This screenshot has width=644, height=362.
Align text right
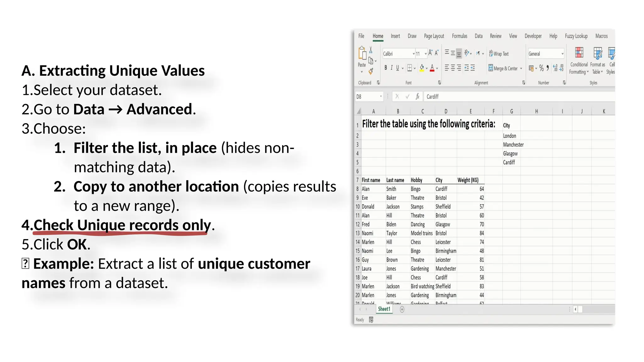tap(459, 68)
